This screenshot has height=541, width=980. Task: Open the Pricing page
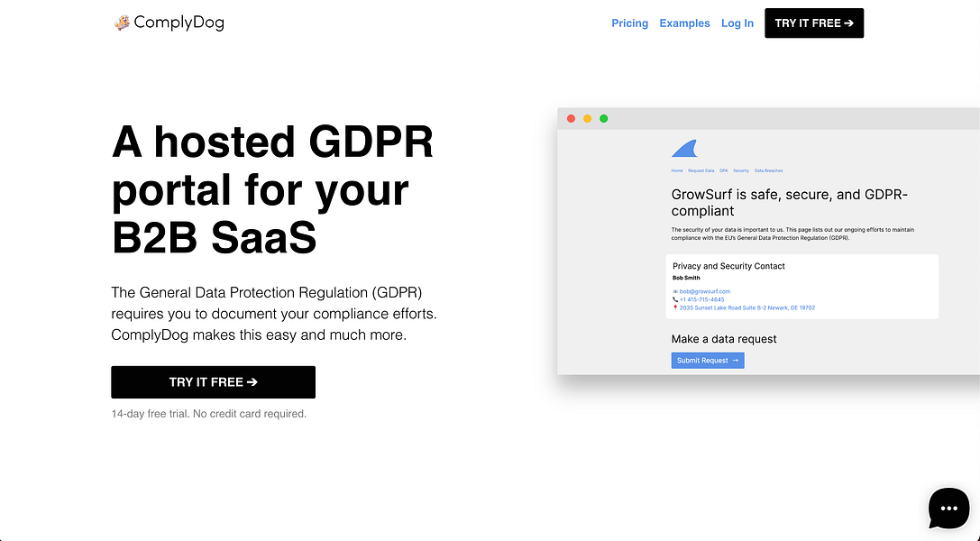click(629, 23)
